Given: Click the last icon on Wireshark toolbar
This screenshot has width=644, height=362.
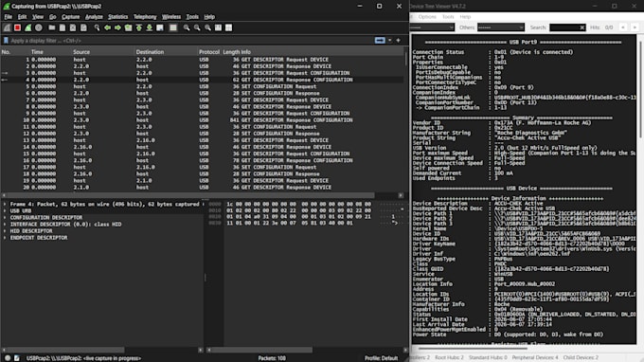Looking at the screenshot, I should [229, 27].
